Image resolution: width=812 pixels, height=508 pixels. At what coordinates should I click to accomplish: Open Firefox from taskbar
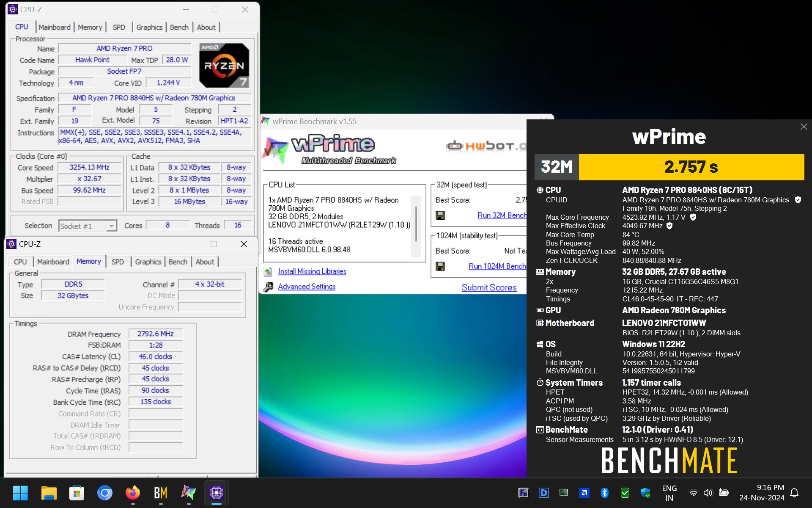click(x=133, y=493)
